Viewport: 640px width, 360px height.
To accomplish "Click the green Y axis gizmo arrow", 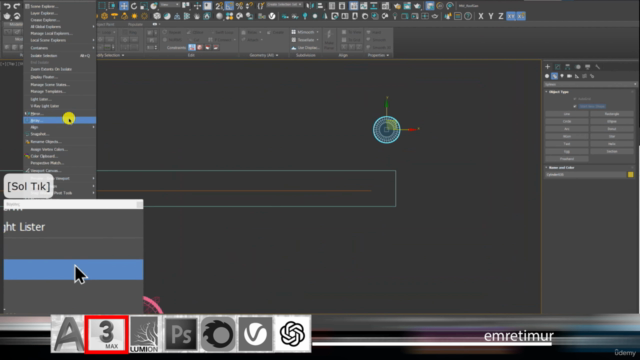I will tap(387, 103).
